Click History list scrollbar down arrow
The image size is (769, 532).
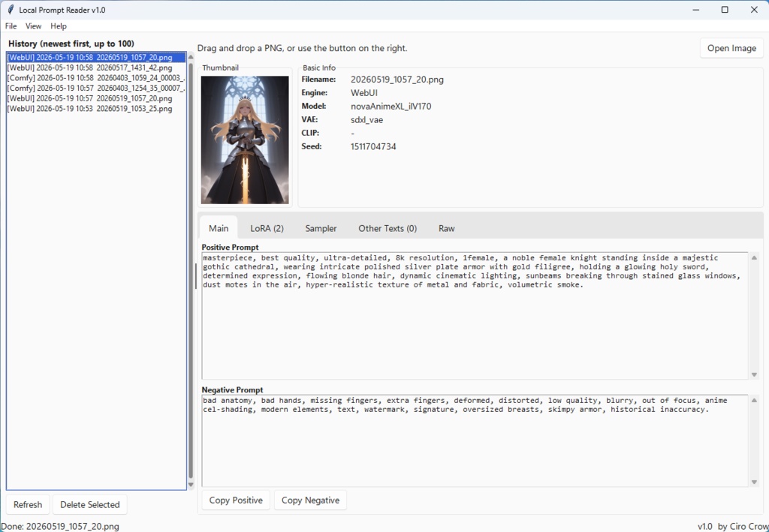click(191, 485)
